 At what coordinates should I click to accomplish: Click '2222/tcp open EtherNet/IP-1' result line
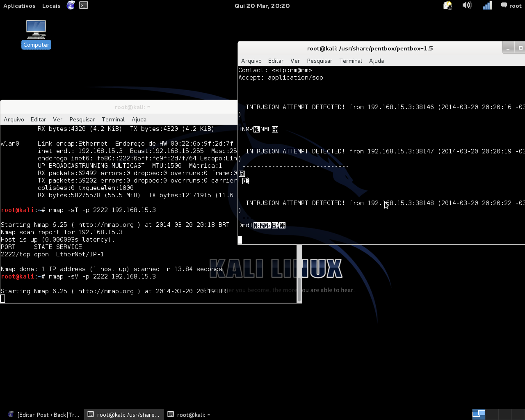point(52,254)
